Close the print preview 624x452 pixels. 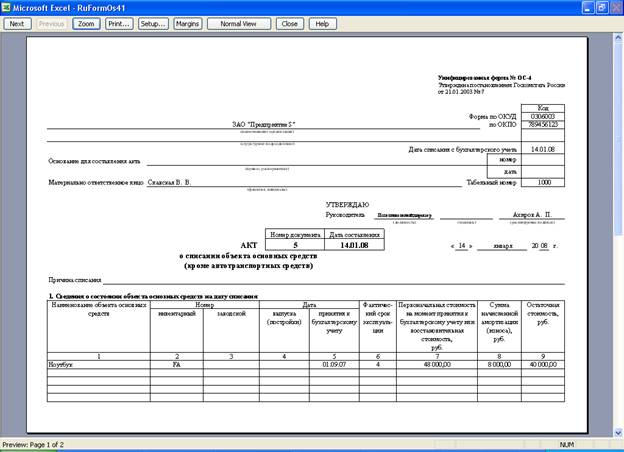click(289, 24)
